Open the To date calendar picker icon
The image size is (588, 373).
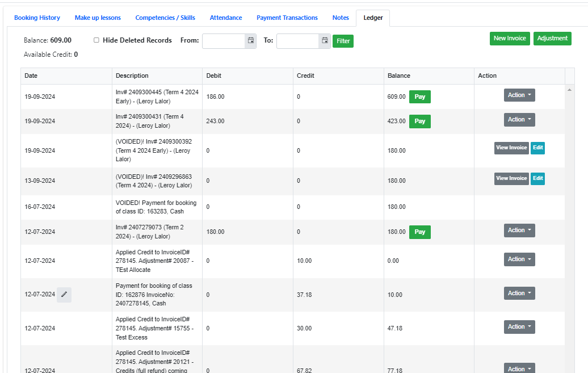325,41
